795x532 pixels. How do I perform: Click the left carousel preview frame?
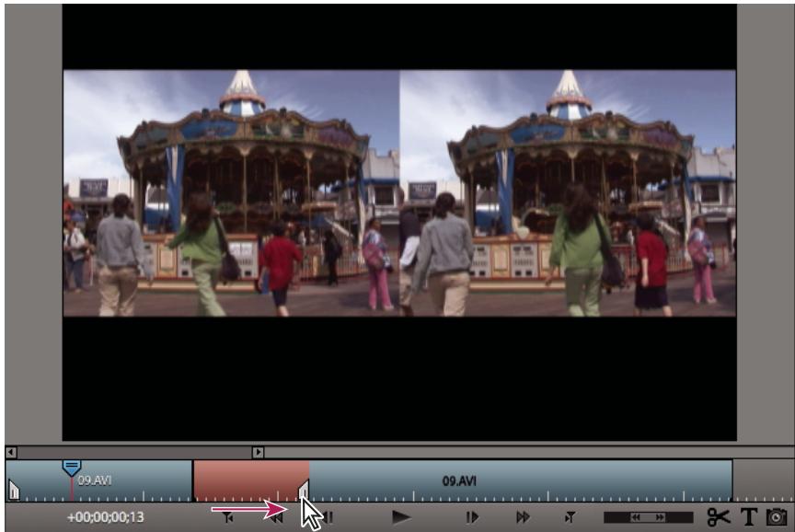click(x=231, y=193)
